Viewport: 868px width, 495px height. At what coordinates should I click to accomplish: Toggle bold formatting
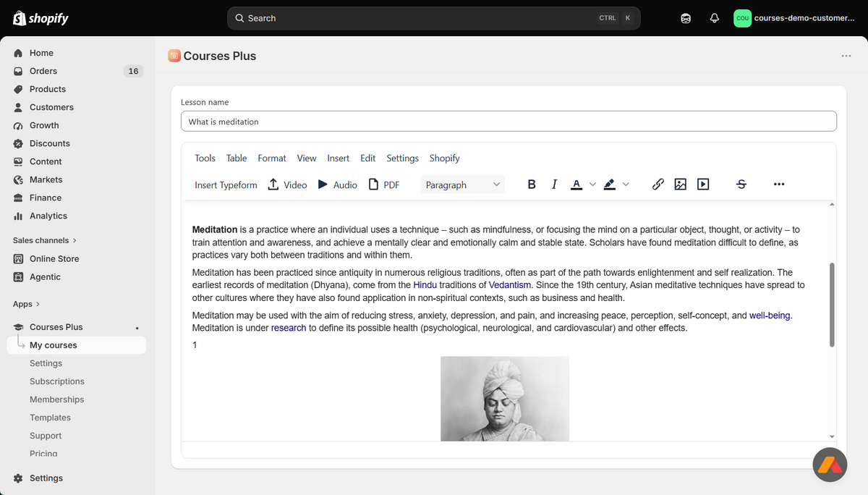[532, 185]
